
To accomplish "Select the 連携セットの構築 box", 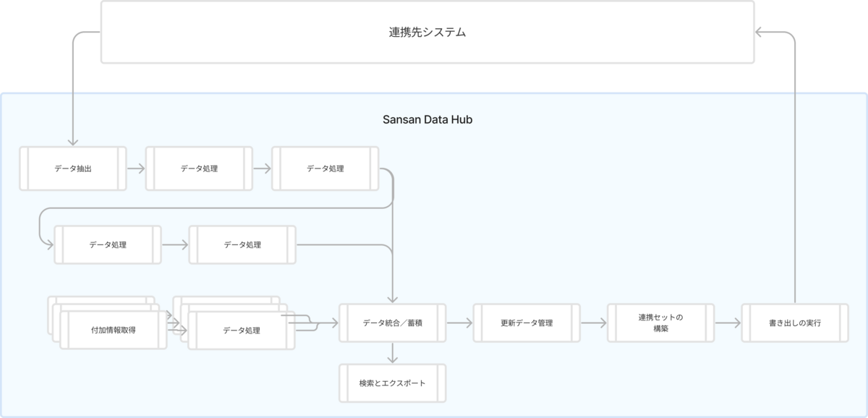I will click(660, 323).
